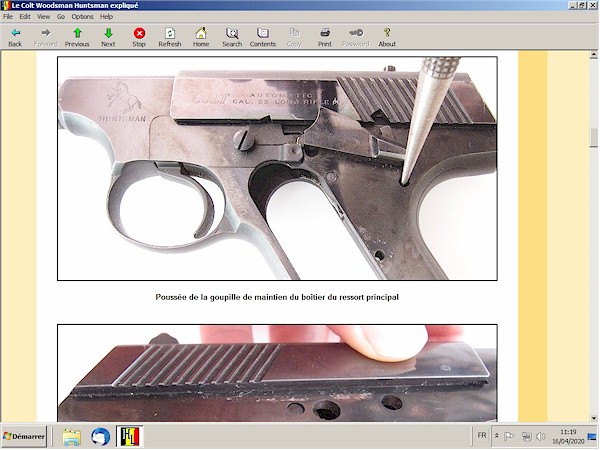Select the HL ebook taskbar button
Viewport: 600px width, 450px height.
pyautogui.click(x=130, y=437)
